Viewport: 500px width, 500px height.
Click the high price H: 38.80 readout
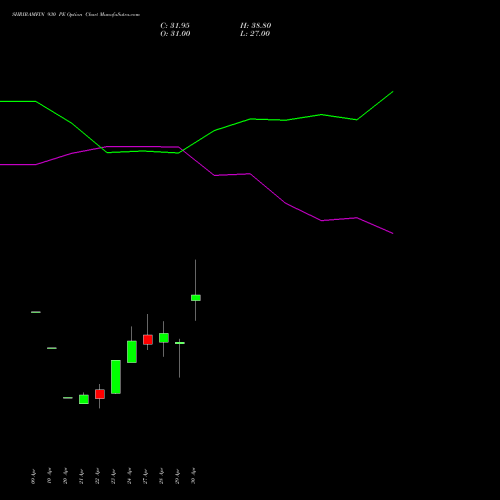256,26
